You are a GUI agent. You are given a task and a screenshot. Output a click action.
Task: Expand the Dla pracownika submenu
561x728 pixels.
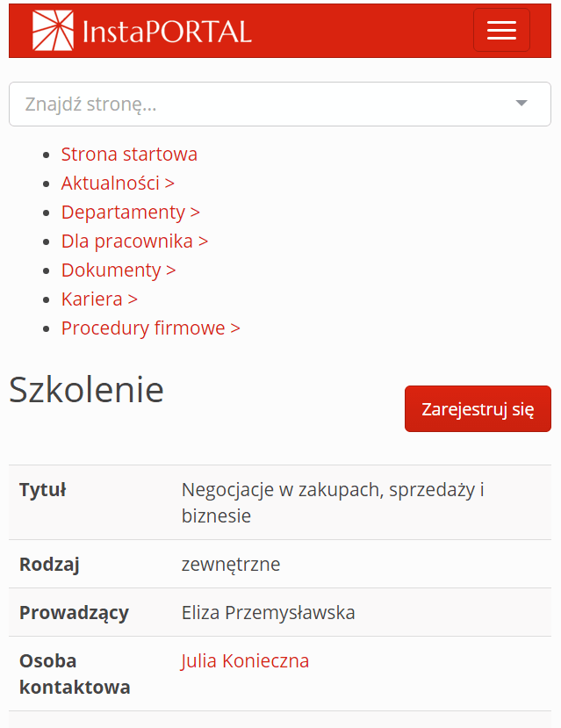click(203, 241)
